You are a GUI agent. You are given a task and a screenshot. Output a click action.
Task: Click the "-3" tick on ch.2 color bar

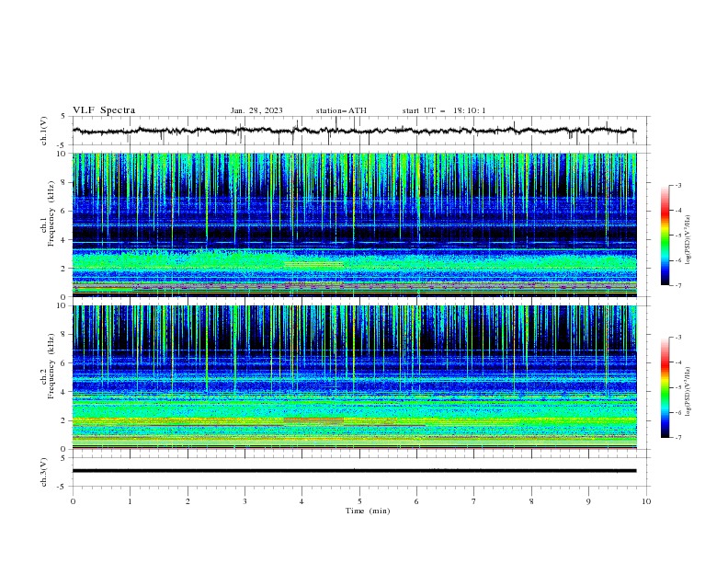[x=677, y=338]
